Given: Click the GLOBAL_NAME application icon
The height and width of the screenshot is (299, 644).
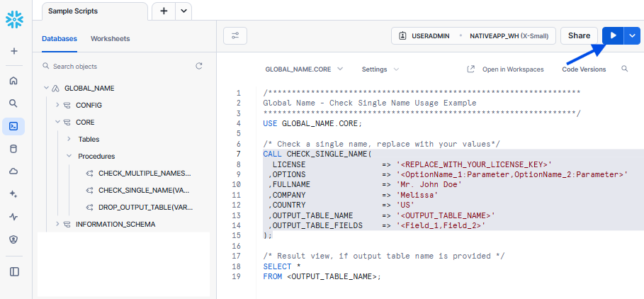Looking at the screenshot, I should coord(55,89).
